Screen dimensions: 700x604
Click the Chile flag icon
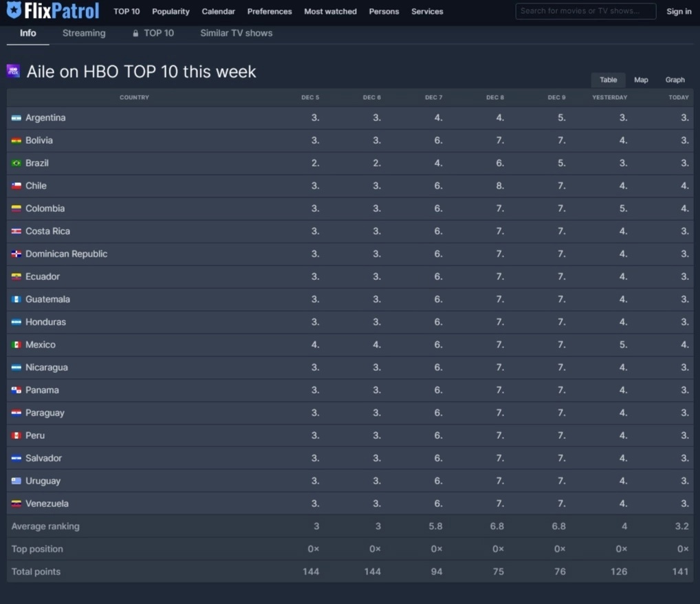(17, 186)
